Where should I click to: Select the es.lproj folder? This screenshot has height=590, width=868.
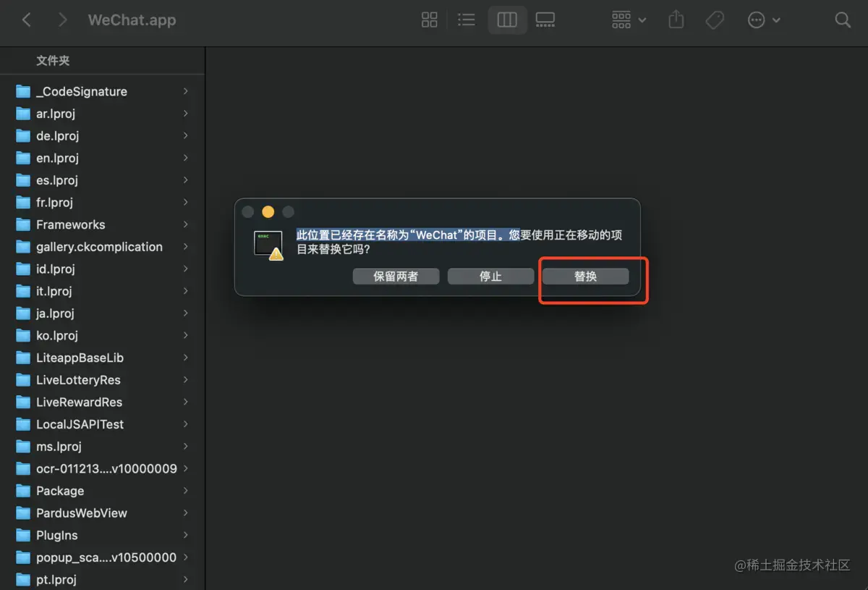(103, 180)
